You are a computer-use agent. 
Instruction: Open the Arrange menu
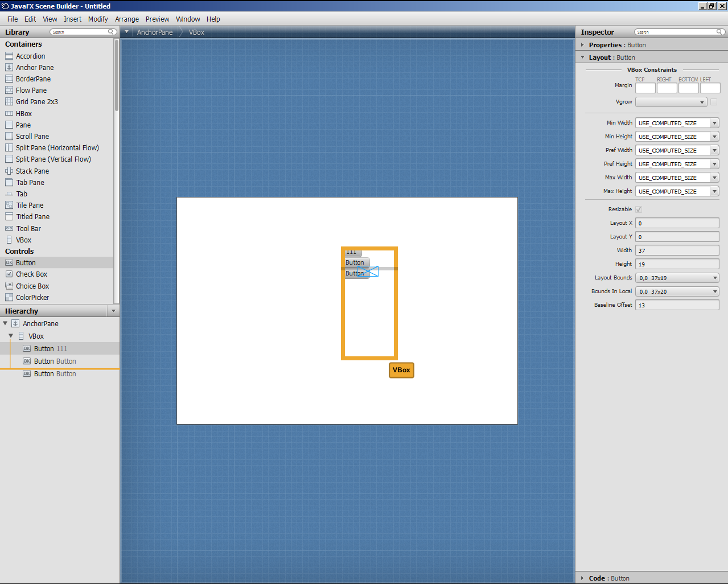(127, 19)
